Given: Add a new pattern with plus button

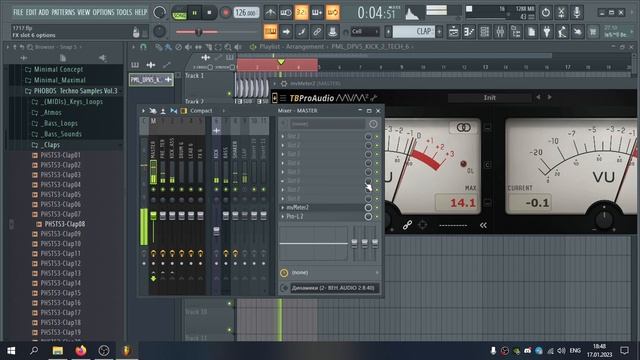Looking at the screenshot, I should (439, 31).
